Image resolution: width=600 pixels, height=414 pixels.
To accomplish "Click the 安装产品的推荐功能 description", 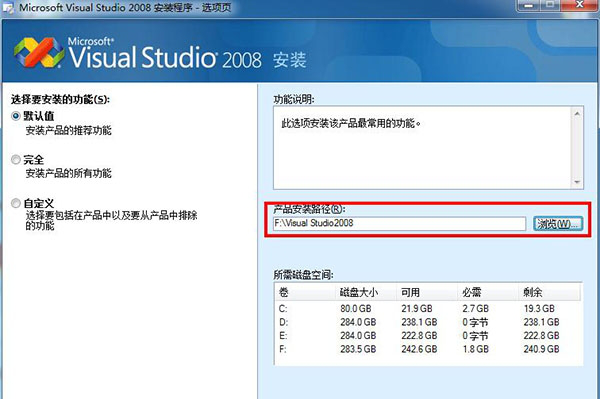I will pos(68,130).
